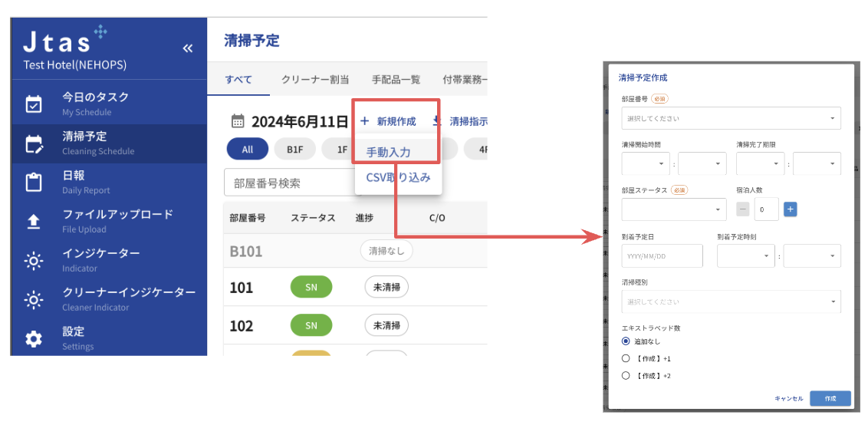Viewport: 868px width, 425px height.
Task: Click the 進捗 column header
Action: 364,218
